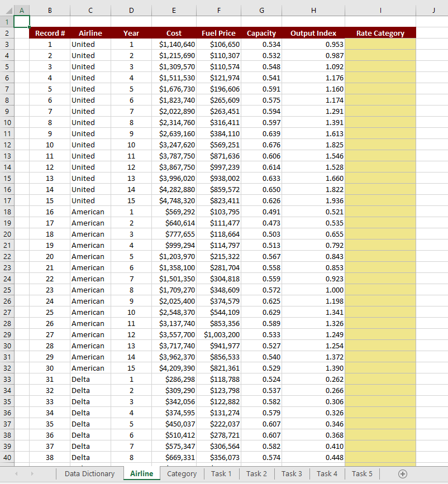Image resolution: width=448 pixels, height=484 pixels.
Task: Return to the active Airline sheet tab
Action: pyautogui.click(x=141, y=473)
